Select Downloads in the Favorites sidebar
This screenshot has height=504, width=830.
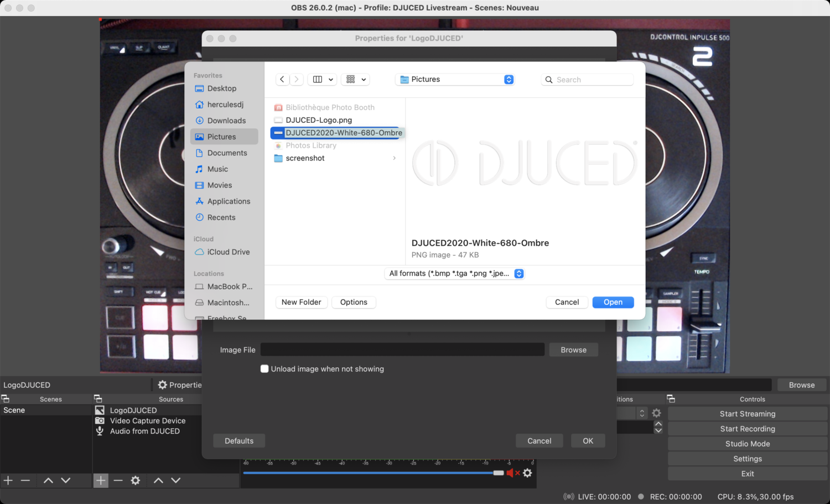tap(226, 121)
